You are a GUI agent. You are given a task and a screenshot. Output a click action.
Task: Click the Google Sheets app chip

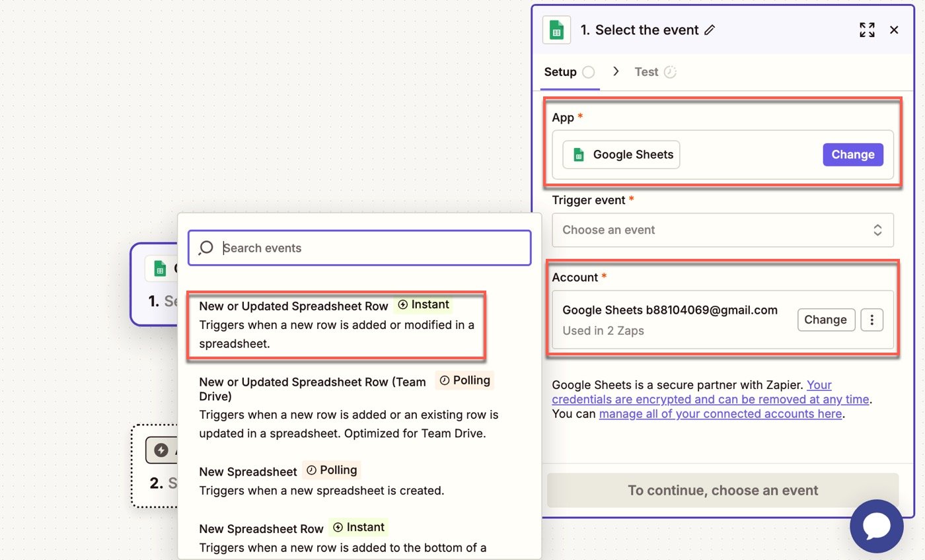tap(621, 155)
